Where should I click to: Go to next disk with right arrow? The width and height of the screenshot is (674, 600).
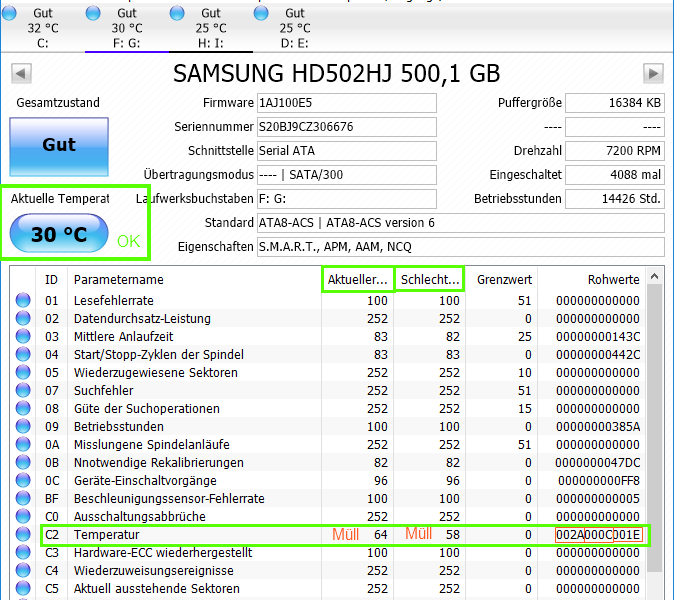(x=653, y=73)
